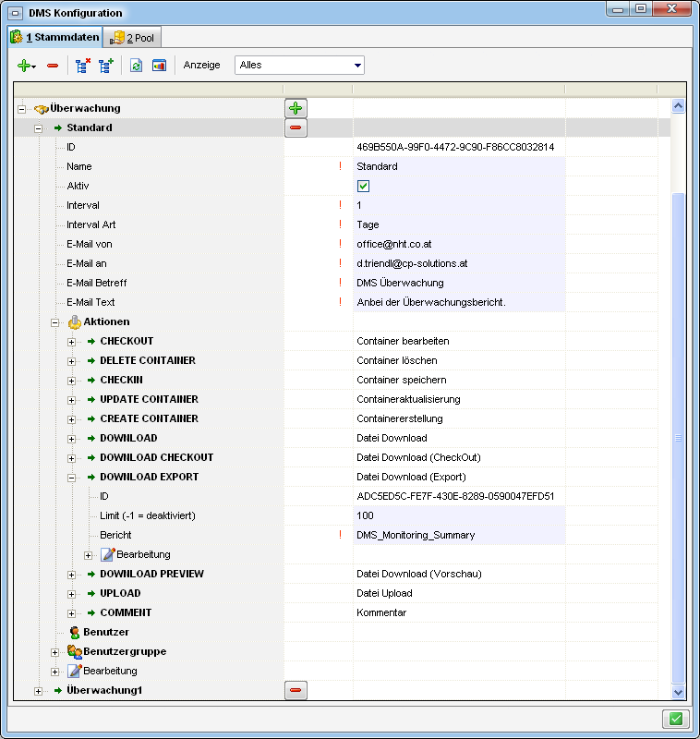Edit Interval Art value Tage

click(459, 224)
